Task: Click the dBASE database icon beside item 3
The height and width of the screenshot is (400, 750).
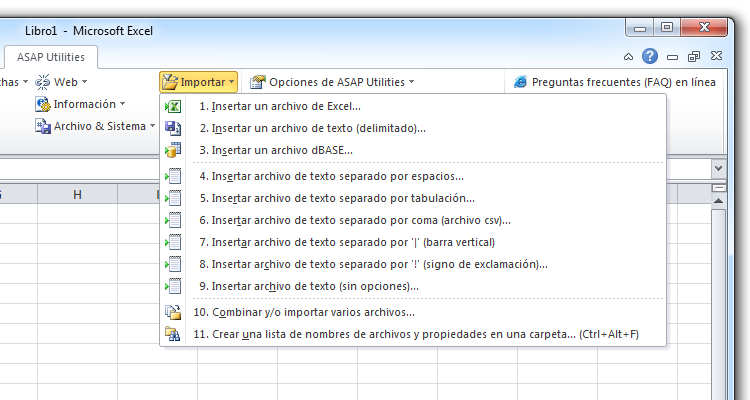Action: pyautogui.click(x=173, y=150)
